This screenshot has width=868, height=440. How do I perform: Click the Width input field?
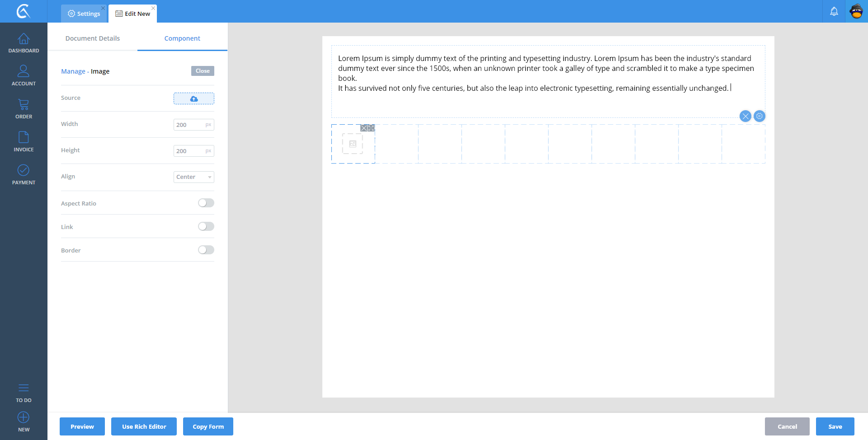[189, 125]
